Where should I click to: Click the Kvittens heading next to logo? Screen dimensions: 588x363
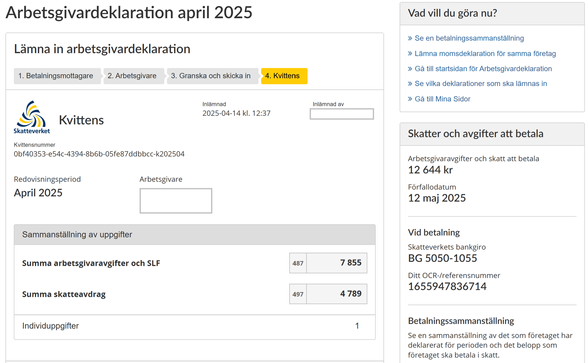(x=81, y=120)
